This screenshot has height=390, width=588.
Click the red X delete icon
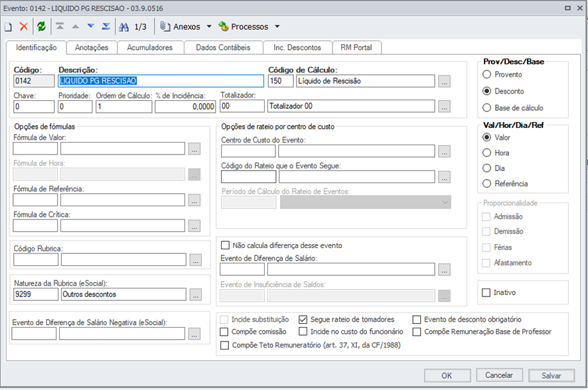24,27
